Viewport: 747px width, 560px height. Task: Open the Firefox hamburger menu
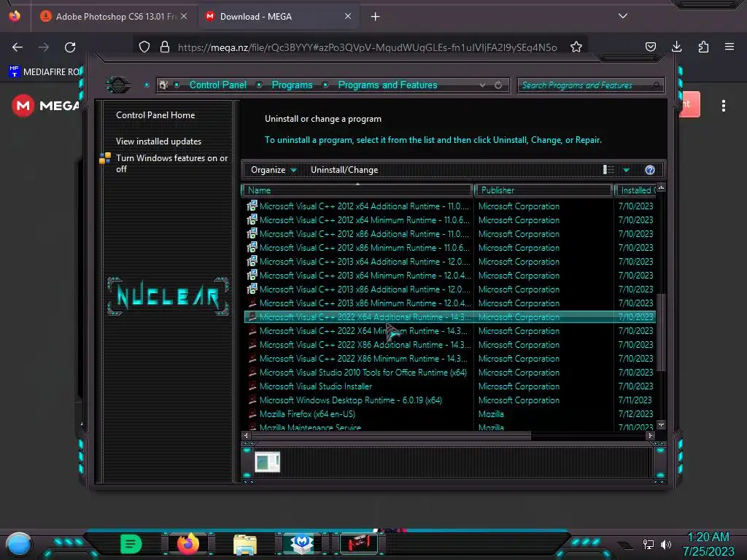tap(729, 47)
